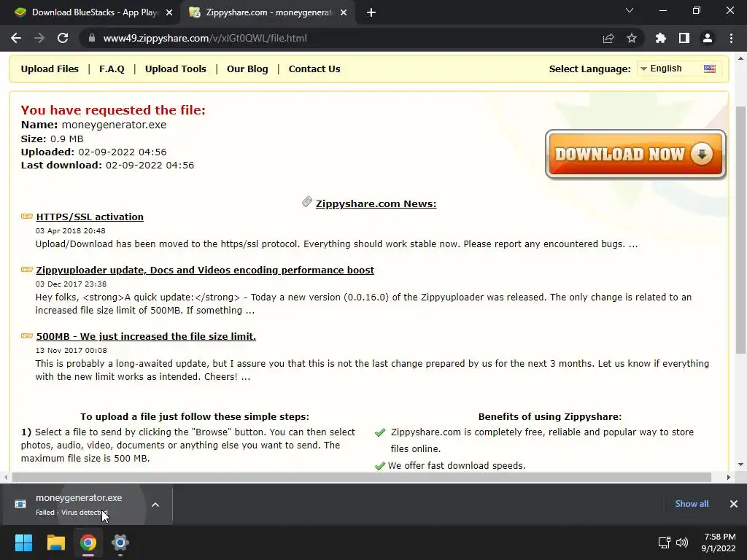
Task: Open the tab search chevron
Action: click(x=630, y=10)
